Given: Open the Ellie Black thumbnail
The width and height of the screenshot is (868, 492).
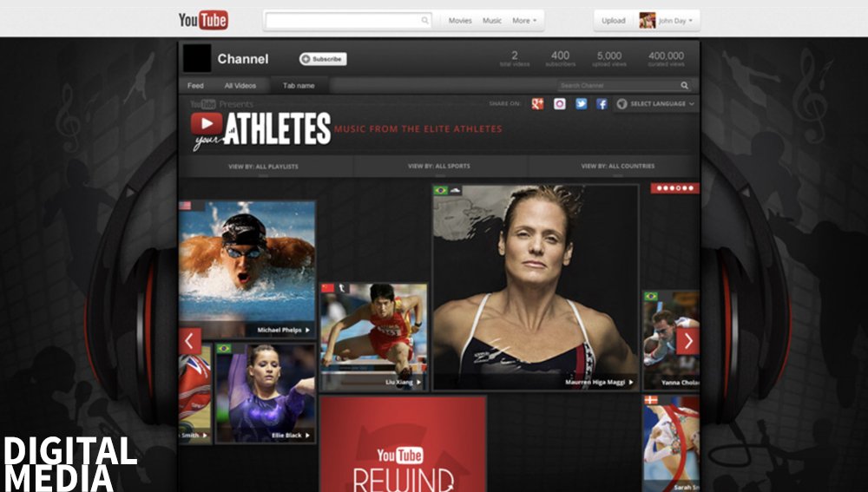Looking at the screenshot, I should click(266, 393).
